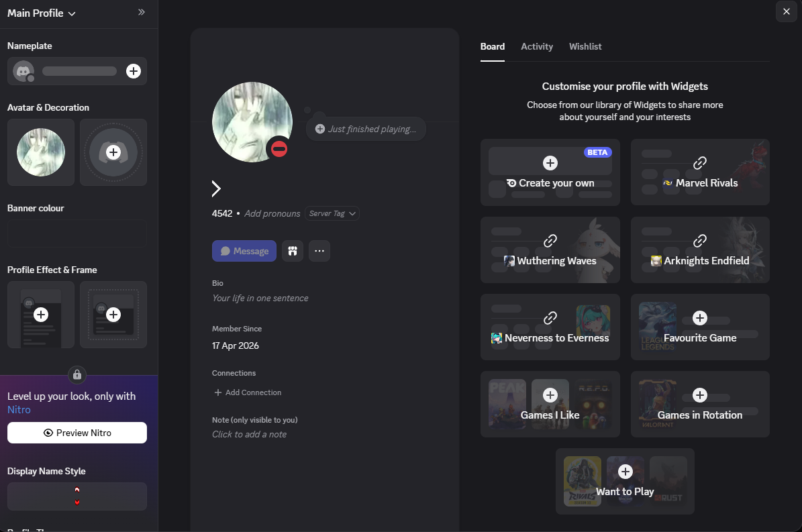Click the Message button
Viewport: 802px width, 532px height.
[244, 251]
